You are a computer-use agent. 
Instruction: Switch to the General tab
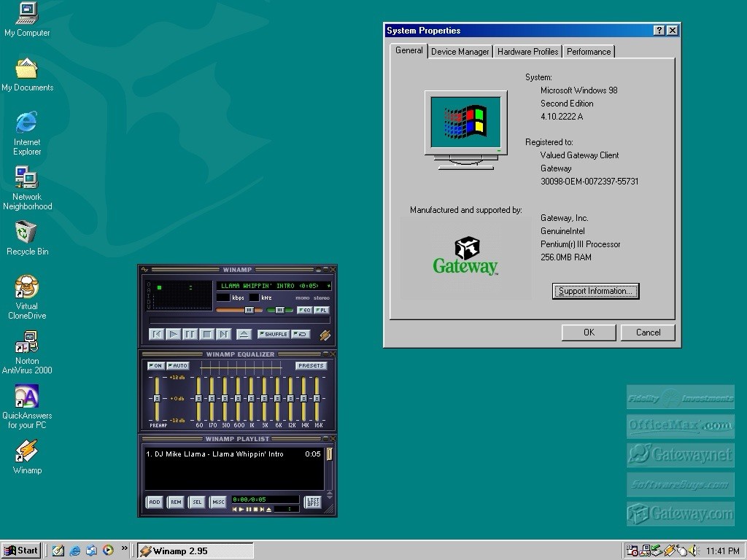[409, 50]
